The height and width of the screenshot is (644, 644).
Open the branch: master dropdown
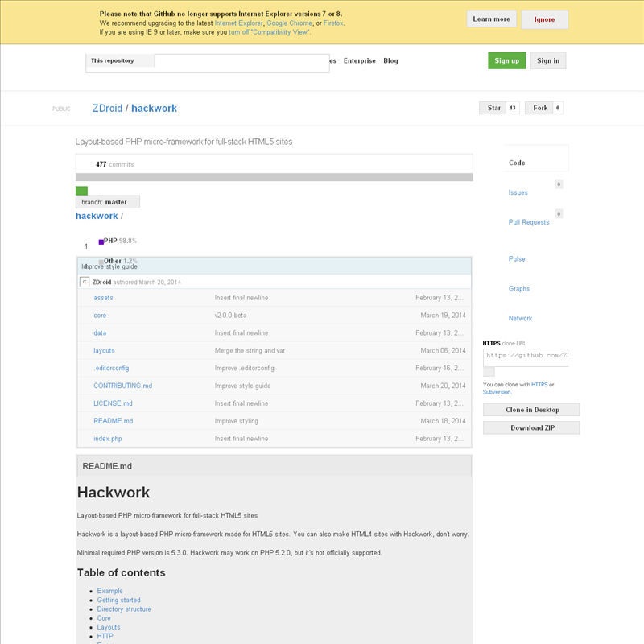pyautogui.click(x=108, y=202)
